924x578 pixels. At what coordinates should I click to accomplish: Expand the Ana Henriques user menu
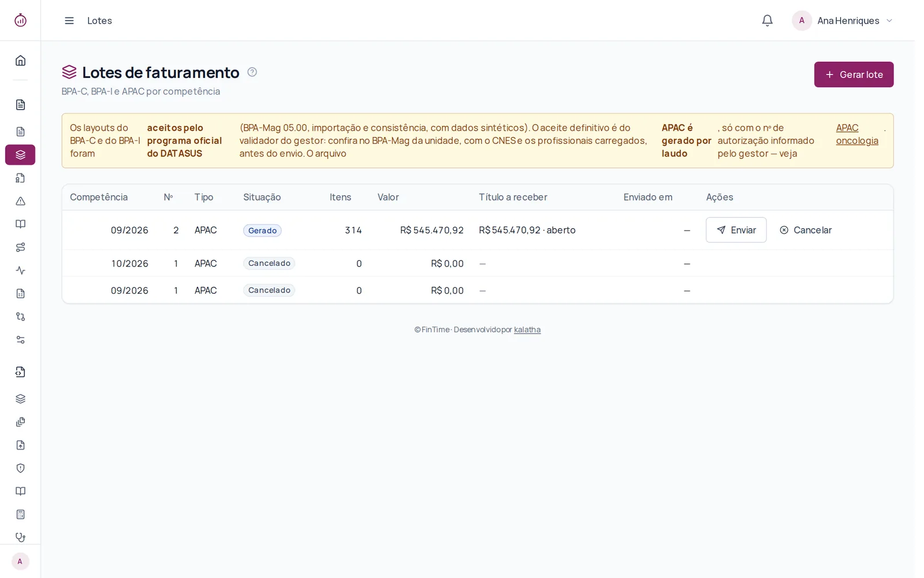pyautogui.click(x=843, y=21)
